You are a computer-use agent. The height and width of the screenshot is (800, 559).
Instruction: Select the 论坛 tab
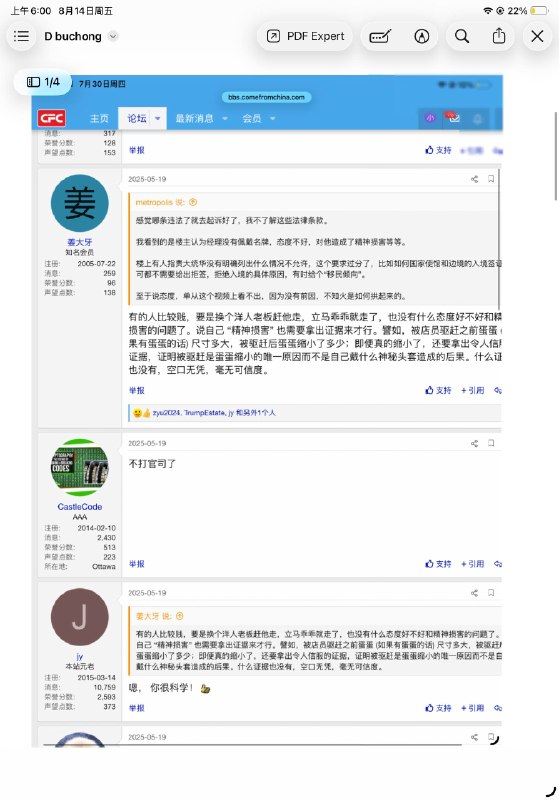[x=137, y=118]
